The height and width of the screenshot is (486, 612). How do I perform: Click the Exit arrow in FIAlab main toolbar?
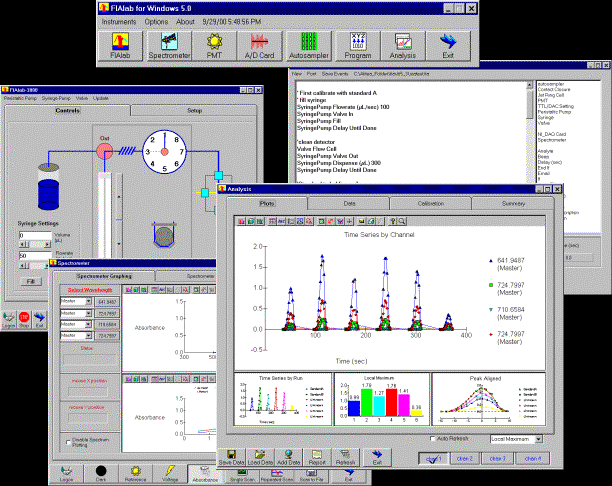click(448, 46)
